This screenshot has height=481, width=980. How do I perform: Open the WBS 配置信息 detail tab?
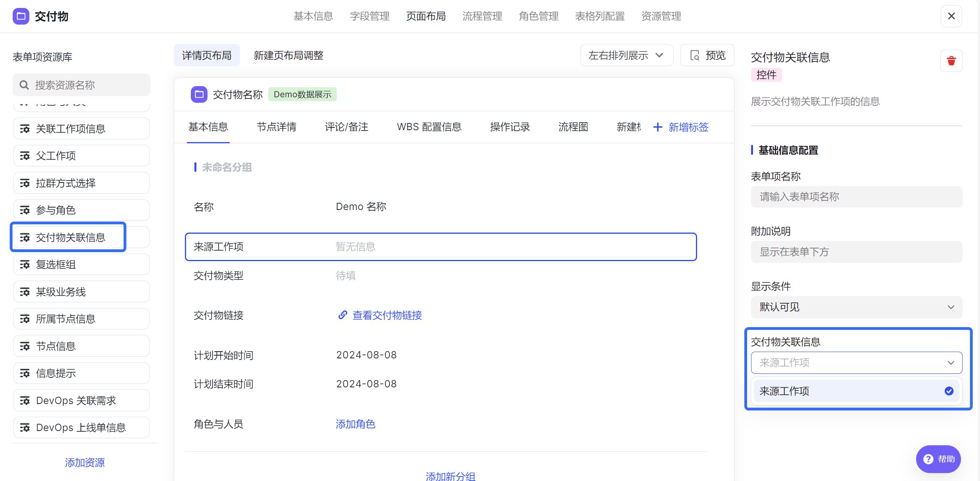tap(429, 127)
